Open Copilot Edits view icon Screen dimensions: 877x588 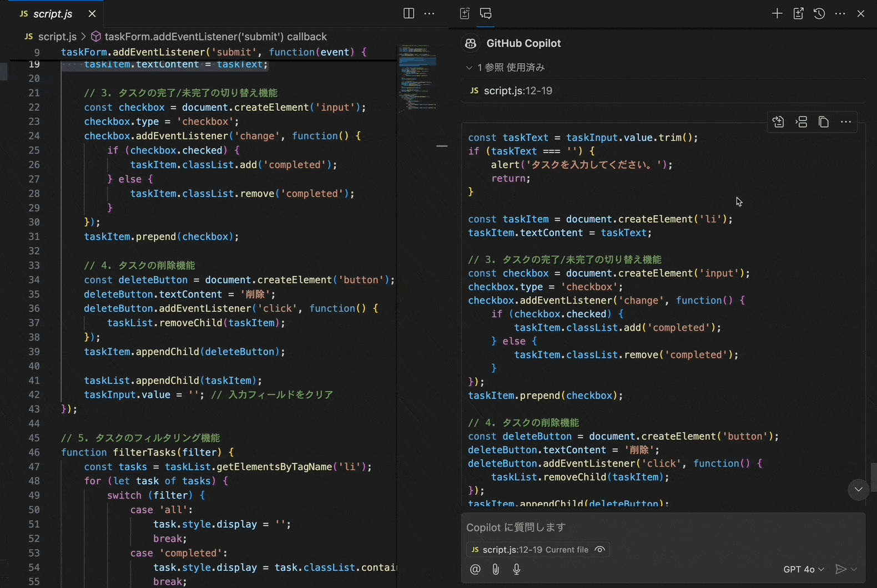point(465,13)
